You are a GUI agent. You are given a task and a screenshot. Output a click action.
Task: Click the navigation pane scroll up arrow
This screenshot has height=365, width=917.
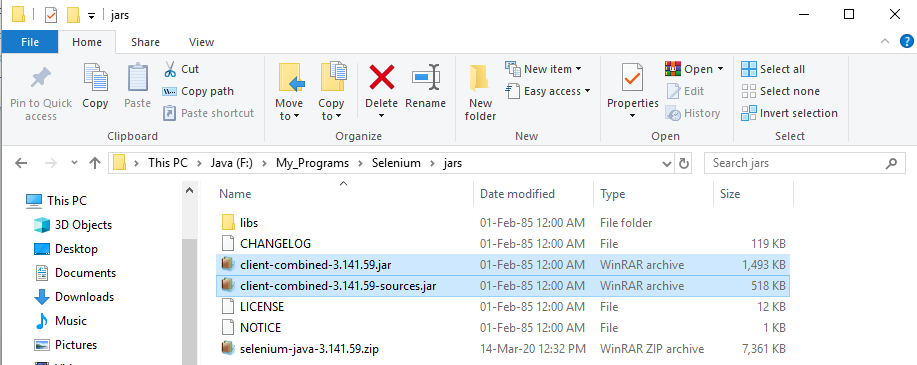(189, 190)
